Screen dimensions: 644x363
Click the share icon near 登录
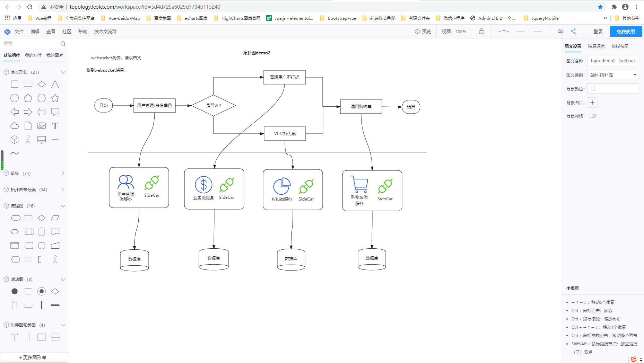[573, 31]
